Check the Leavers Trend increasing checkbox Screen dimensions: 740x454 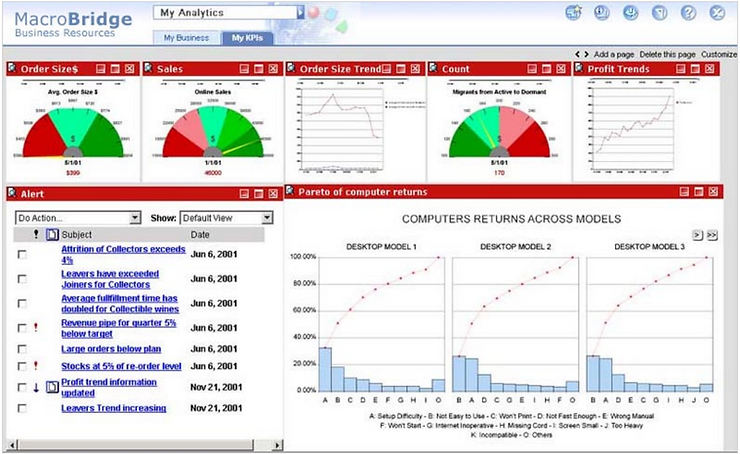click(22, 408)
